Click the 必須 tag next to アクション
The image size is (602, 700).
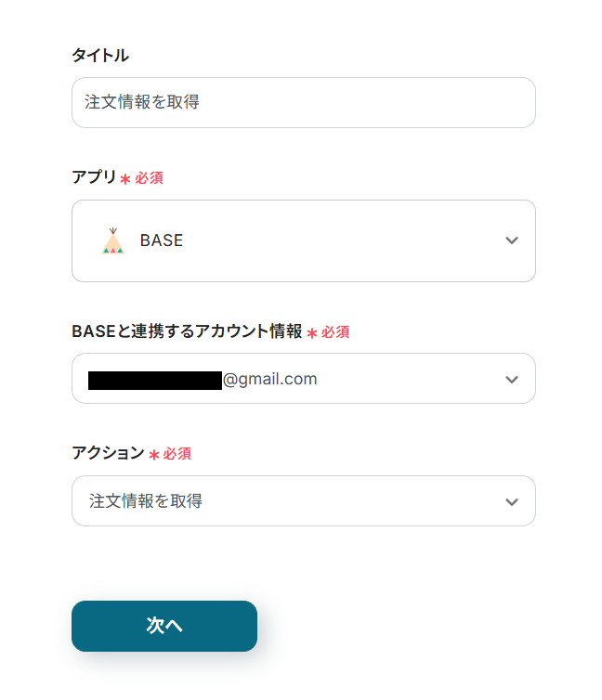click(177, 454)
